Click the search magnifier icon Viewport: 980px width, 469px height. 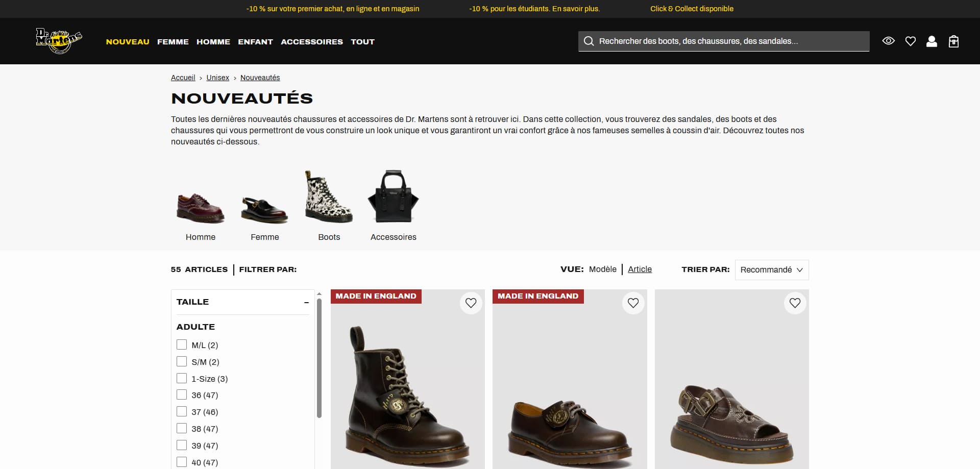(589, 41)
